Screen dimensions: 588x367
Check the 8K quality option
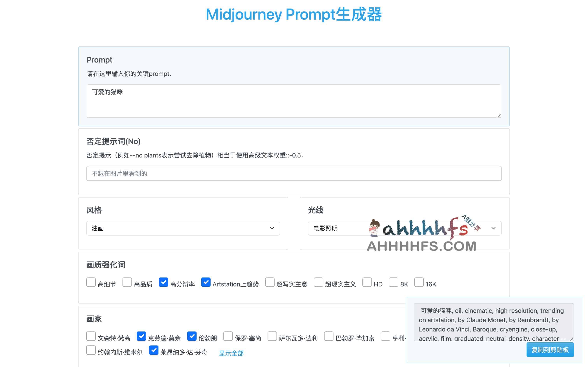click(394, 282)
